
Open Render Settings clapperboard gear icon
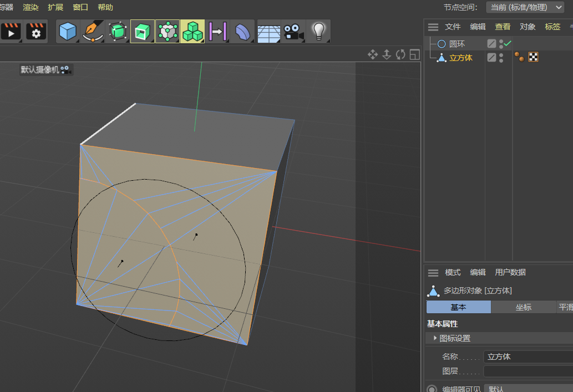[36, 31]
